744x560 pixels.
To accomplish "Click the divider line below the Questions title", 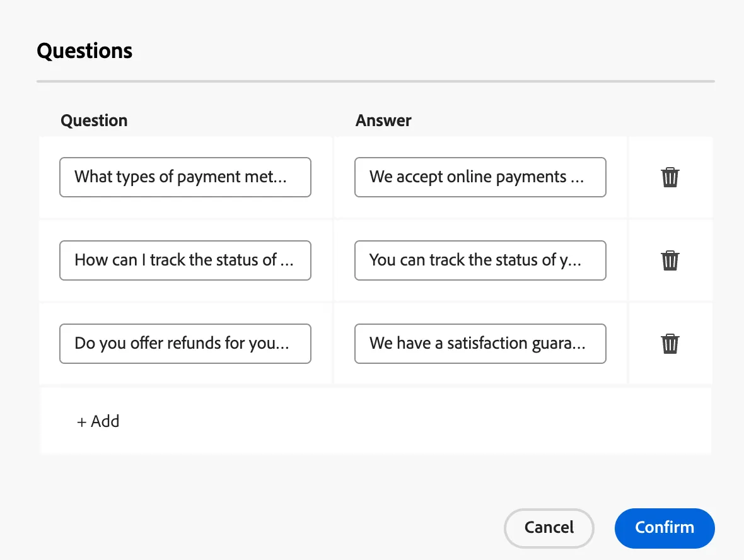I will 376,81.
